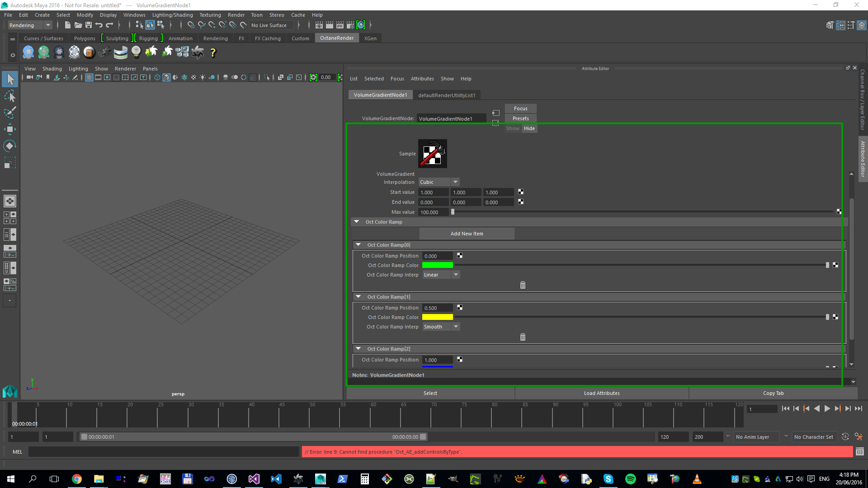868x488 pixels.
Task: Click the Undo arrow icon
Action: [x=99, y=25]
